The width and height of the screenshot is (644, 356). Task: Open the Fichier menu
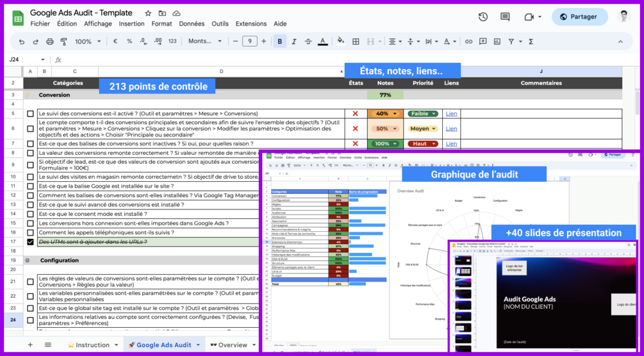pyautogui.click(x=40, y=24)
